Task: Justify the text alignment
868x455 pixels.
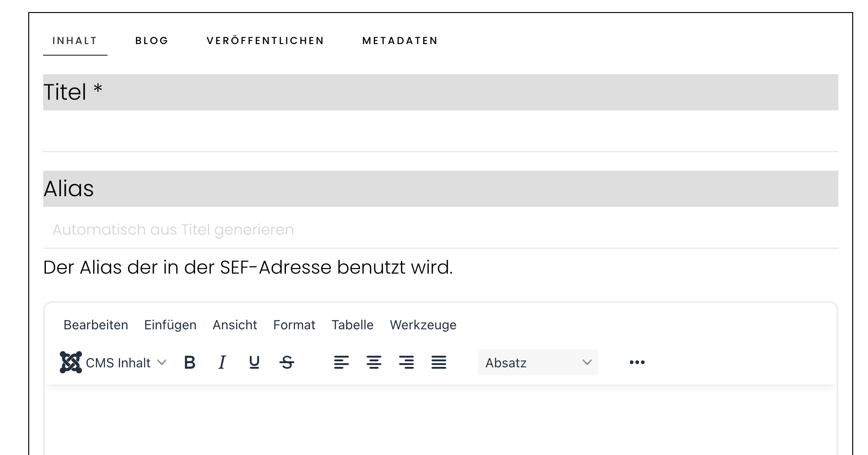Action: pos(439,362)
